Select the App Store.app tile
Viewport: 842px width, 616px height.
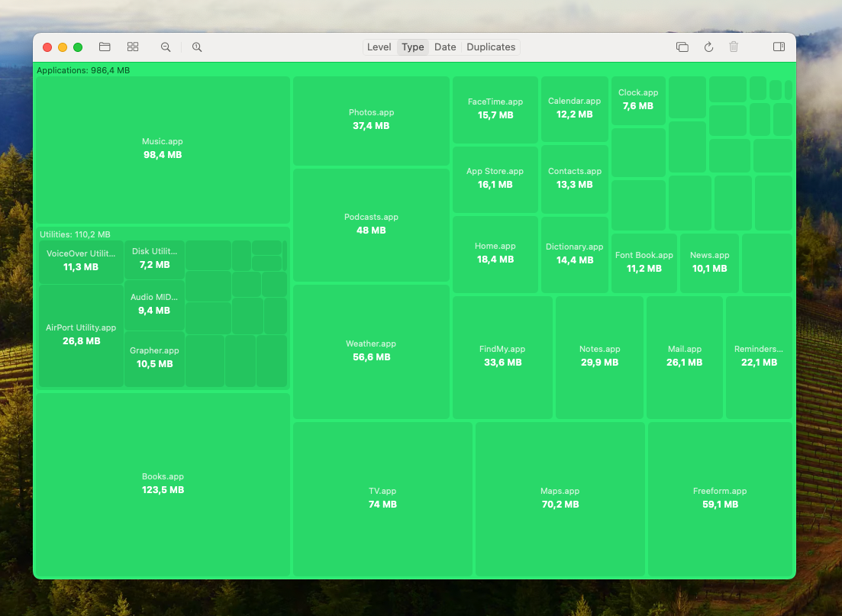point(495,179)
